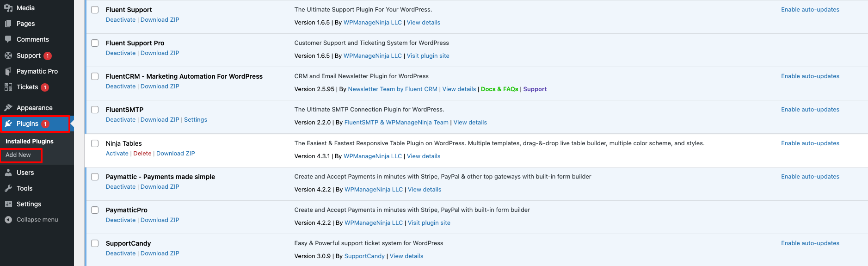
Task: Click the Support lifebuoy icon
Action: [8, 56]
